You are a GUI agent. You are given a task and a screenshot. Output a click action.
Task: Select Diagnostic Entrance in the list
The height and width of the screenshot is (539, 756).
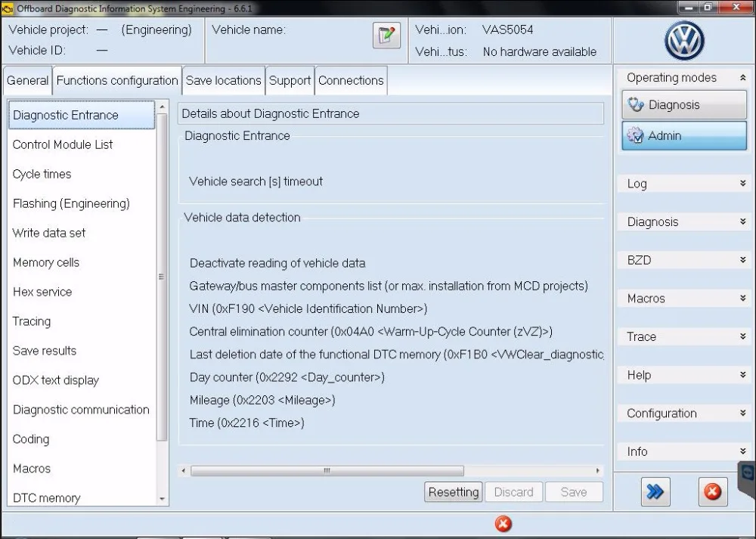tap(82, 115)
